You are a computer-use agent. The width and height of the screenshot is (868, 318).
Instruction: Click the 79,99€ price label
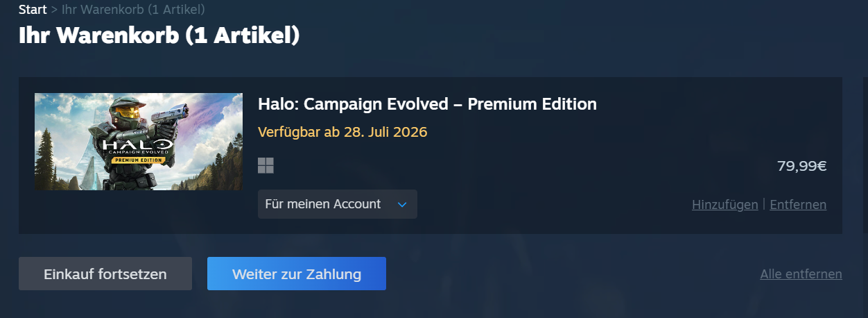pos(802,166)
